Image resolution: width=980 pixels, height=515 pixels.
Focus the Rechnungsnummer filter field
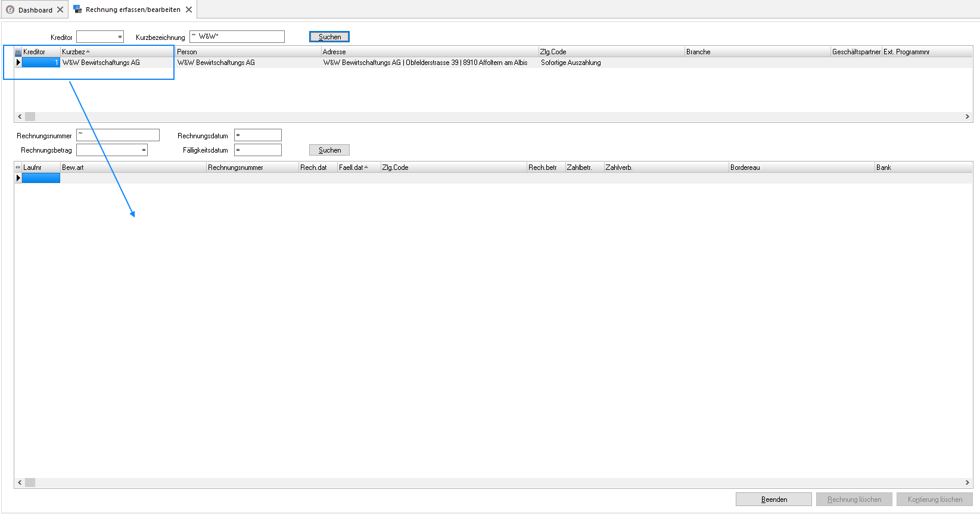pos(118,135)
